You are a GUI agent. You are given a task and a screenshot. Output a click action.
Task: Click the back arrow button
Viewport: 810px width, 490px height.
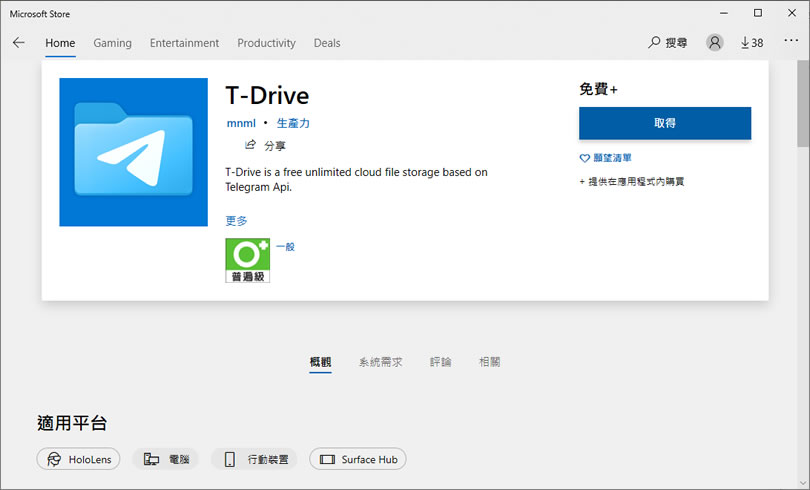click(18, 43)
